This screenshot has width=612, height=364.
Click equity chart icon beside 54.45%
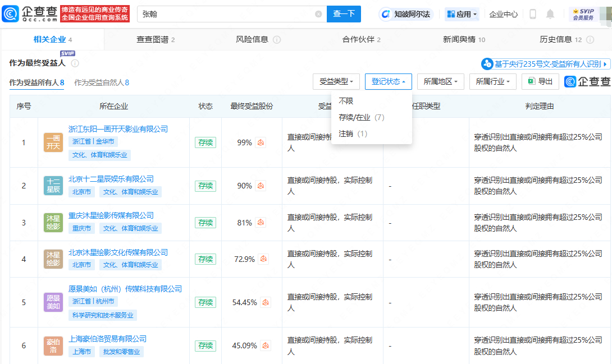click(266, 302)
